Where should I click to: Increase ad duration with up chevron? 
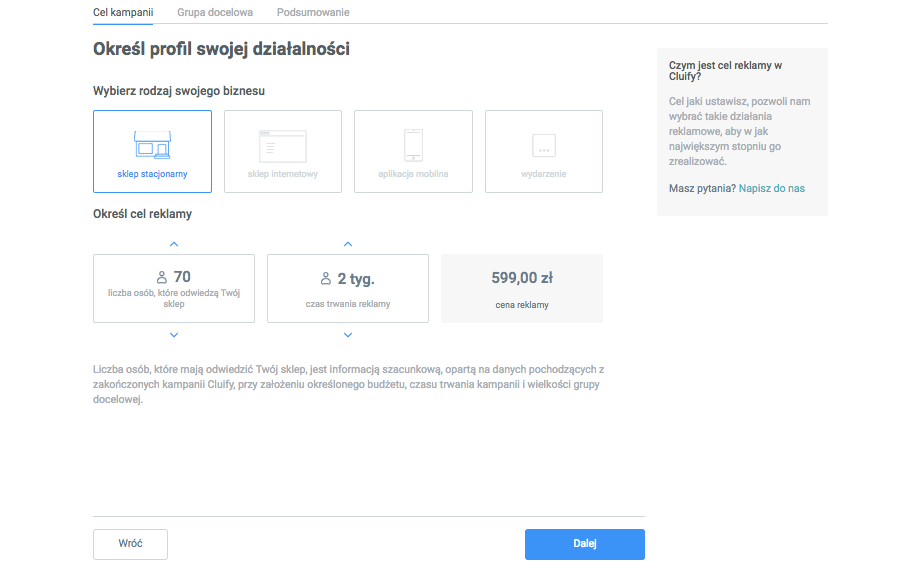348,244
